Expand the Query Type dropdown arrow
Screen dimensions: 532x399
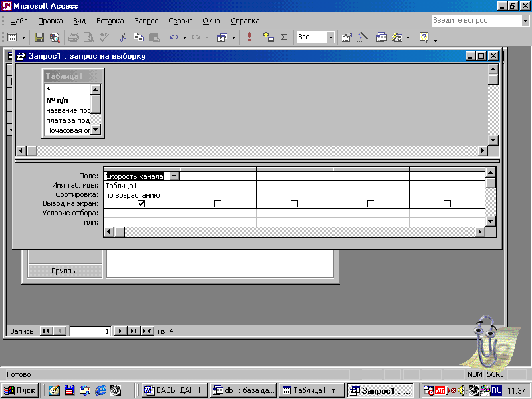(233, 37)
